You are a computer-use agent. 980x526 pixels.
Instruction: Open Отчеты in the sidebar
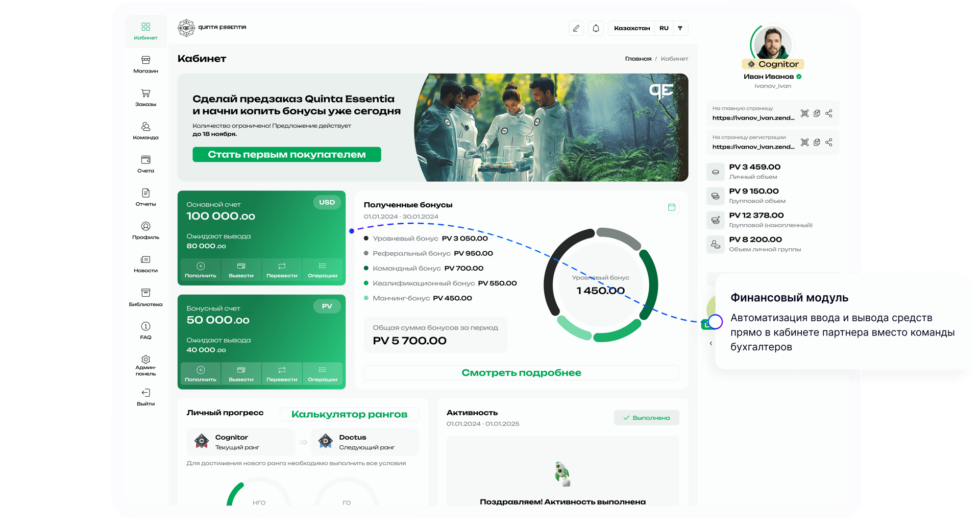click(x=145, y=197)
